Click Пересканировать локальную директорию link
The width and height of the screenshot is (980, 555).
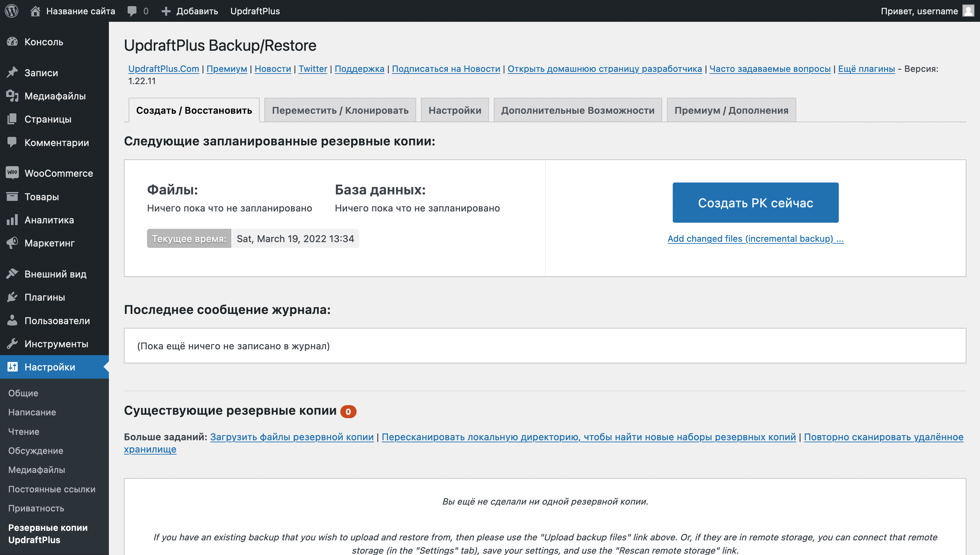588,437
